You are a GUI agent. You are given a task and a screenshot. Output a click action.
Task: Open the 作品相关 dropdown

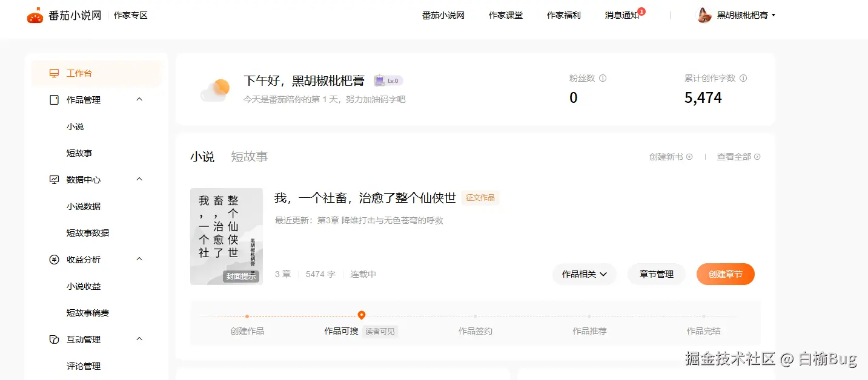(584, 274)
